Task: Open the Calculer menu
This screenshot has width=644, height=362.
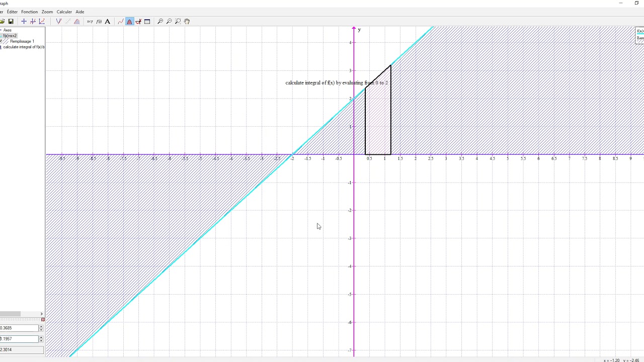Action: 64,12
